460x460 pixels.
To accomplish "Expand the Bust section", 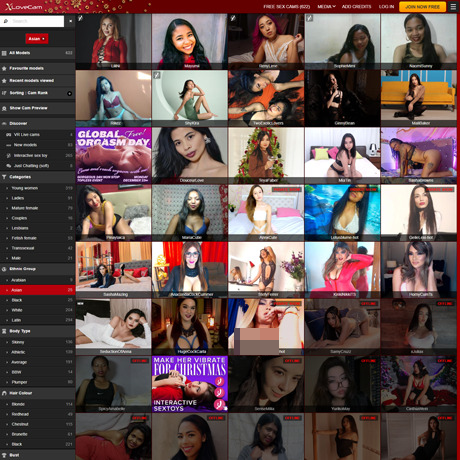I will pyautogui.click(x=37, y=455).
